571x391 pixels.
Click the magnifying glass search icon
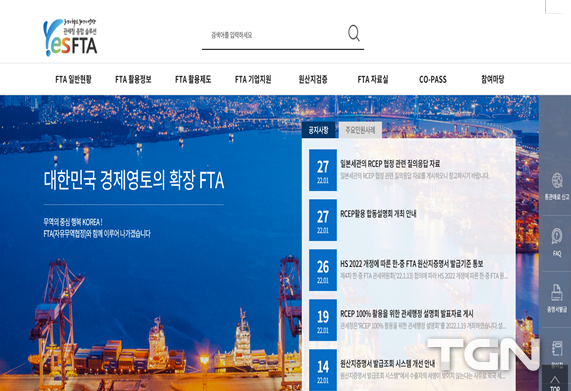click(x=354, y=33)
